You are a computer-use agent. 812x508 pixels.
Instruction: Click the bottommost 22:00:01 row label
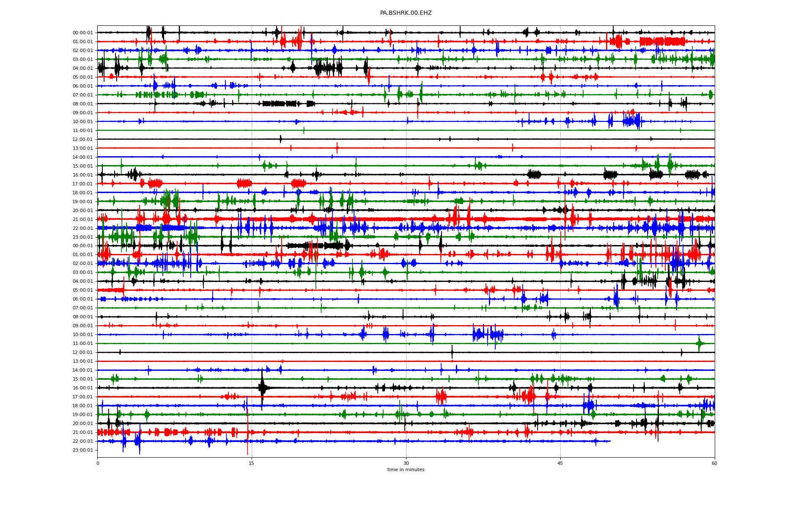pyautogui.click(x=82, y=441)
